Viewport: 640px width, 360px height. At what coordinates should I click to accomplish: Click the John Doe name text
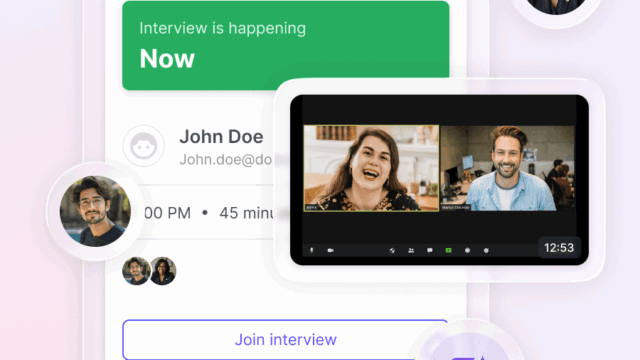tap(221, 137)
